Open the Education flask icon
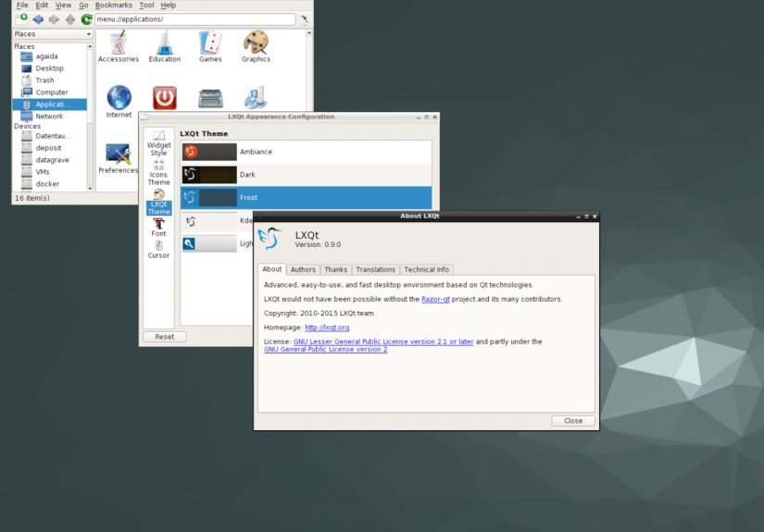 [165, 47]
